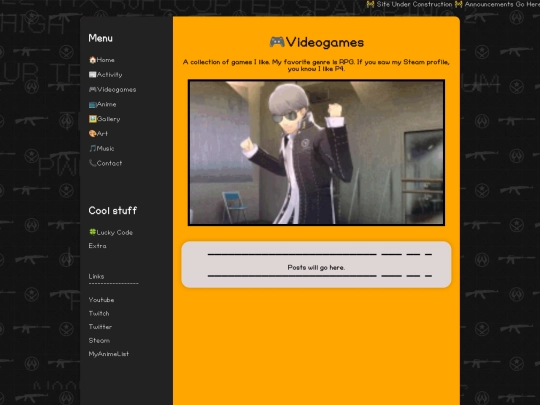Viewport: 540px width, 405px height.
Task: Click the 'Site Under Construction' marquee text
Action: pyautogui.click(x=414, y=4)
